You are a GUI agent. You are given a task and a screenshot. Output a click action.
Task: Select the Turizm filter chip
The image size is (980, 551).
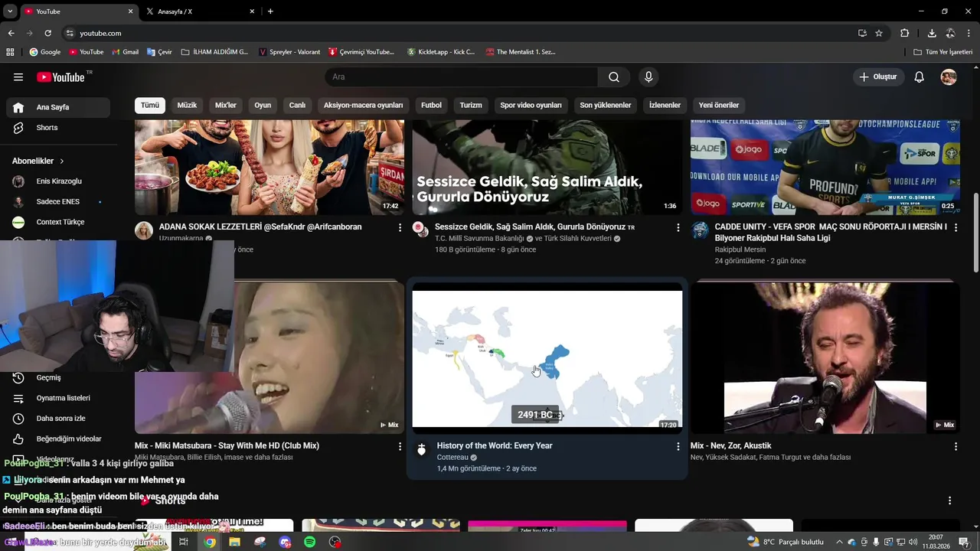coord(471,106)
